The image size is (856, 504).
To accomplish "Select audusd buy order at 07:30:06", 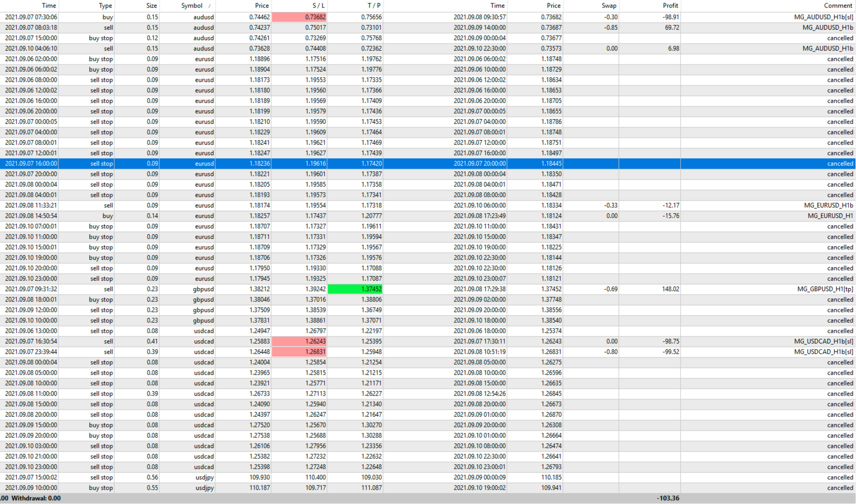I will coord(31,17).
